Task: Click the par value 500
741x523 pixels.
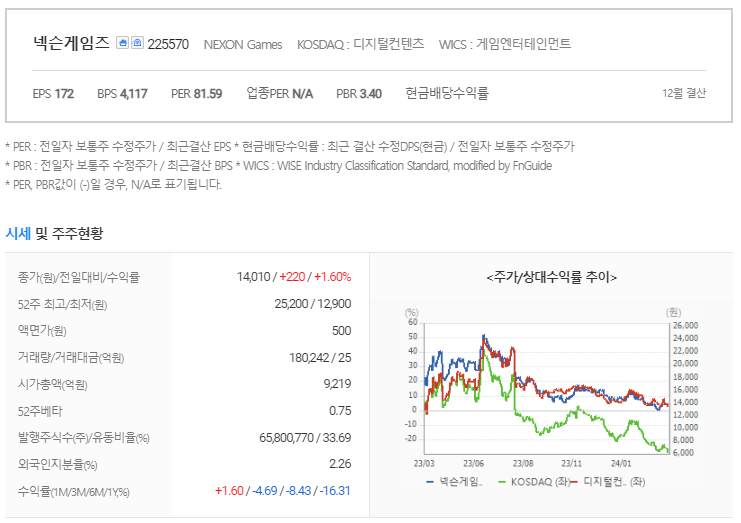Action: tap(342, 331)
